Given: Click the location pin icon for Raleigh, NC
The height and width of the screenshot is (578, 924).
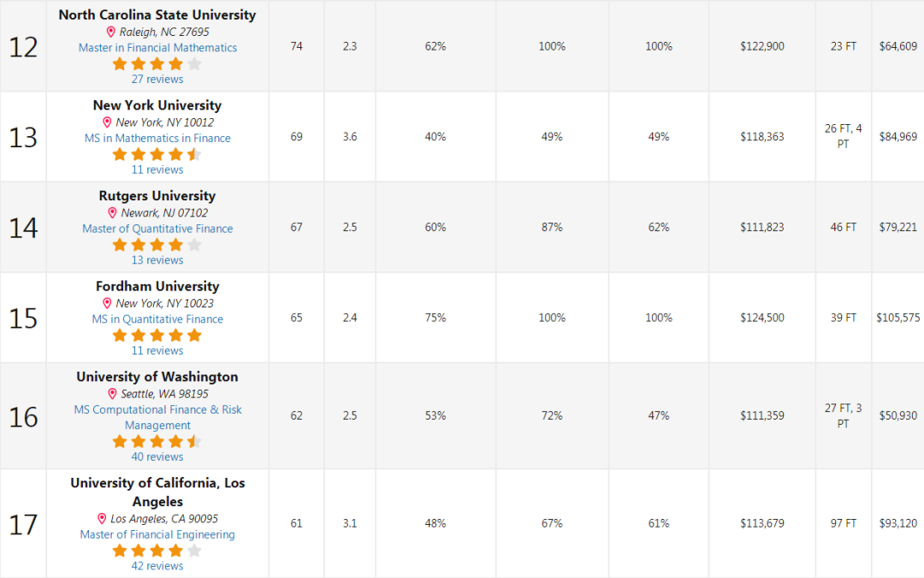Looking at the screenshot, I should 110,32.
